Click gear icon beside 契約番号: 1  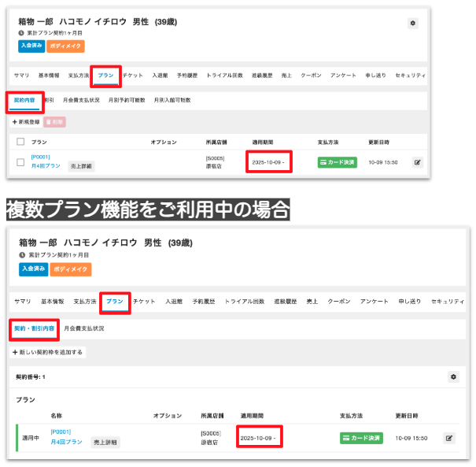(453, 377)
